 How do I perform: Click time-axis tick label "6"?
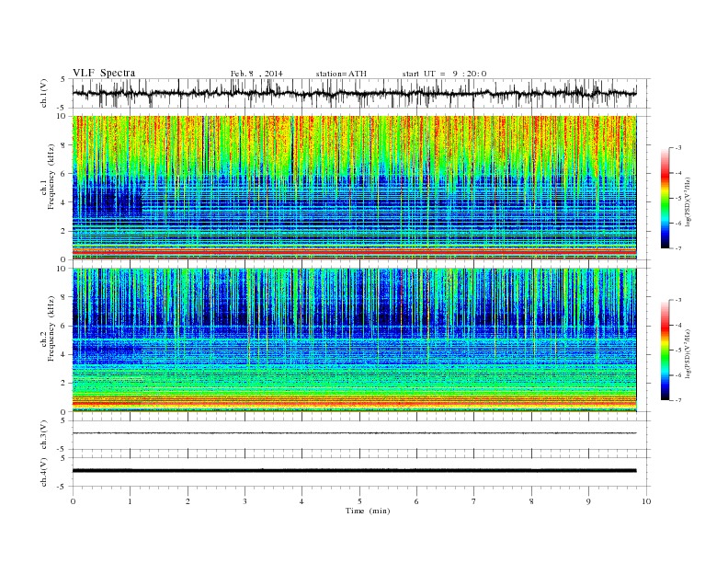416,501
